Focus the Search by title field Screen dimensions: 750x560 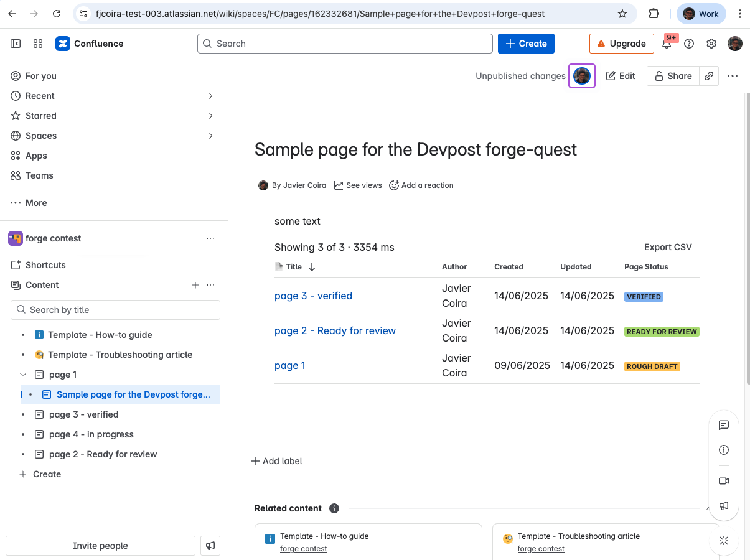click(115, 310)
